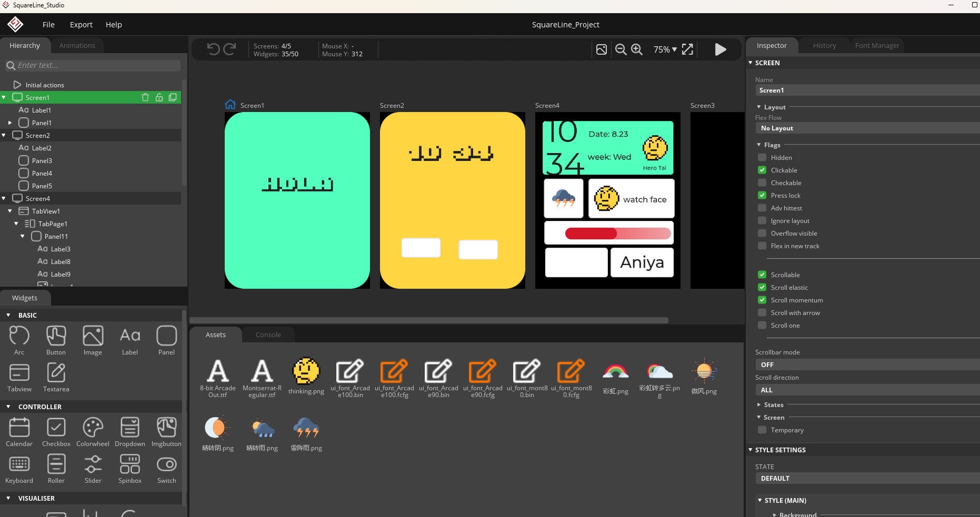Click the Undo arrow in the toolbar

[x=213, y=49]
